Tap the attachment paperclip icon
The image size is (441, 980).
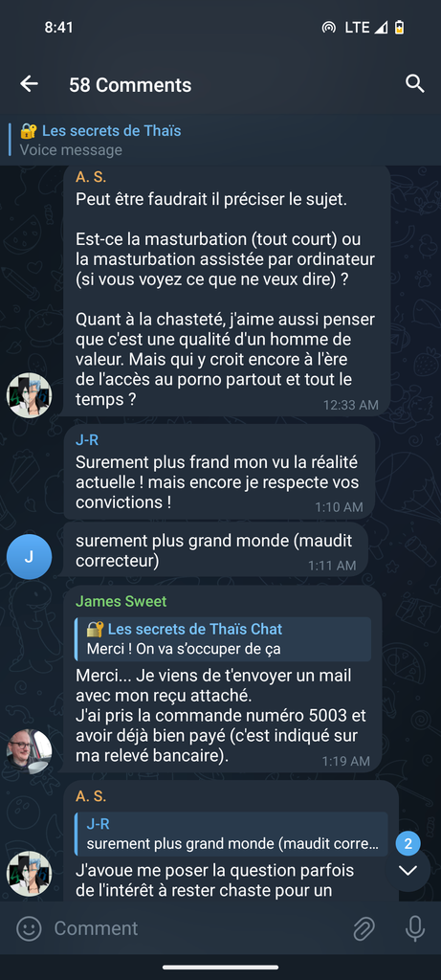364,928
